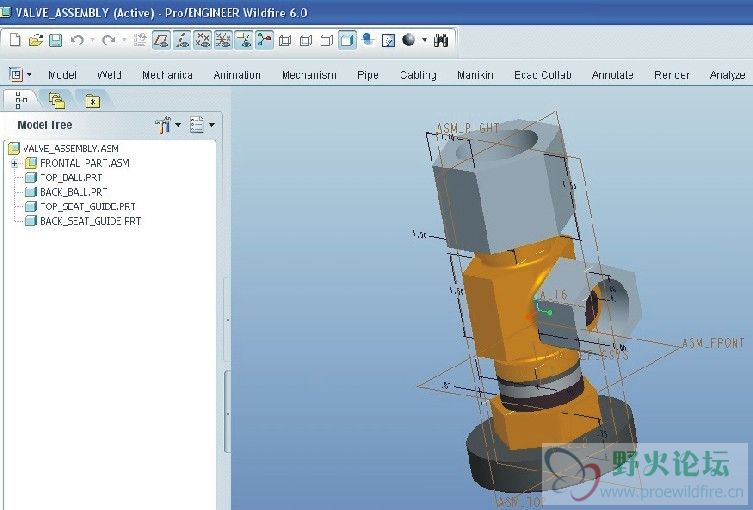Switch to no hidden display style
The height and width of the screenshot is (510, 753).
327,40
